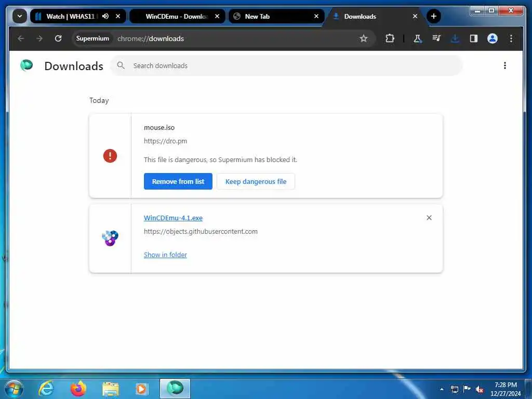Open Windows Media Player from taskbar
Screen dimensions: 532x399
(141, 389)
